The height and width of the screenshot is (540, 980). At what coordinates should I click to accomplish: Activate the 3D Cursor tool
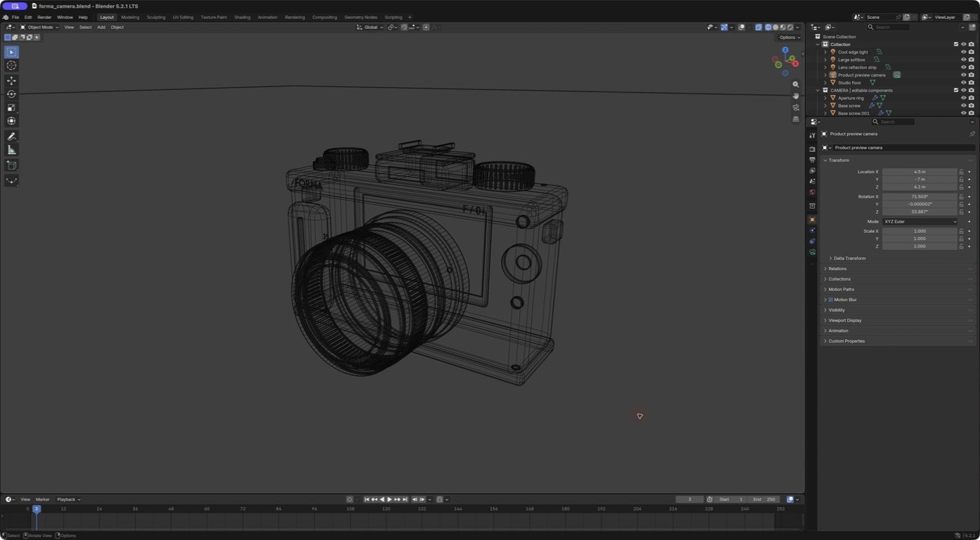[x=11, y=65]
